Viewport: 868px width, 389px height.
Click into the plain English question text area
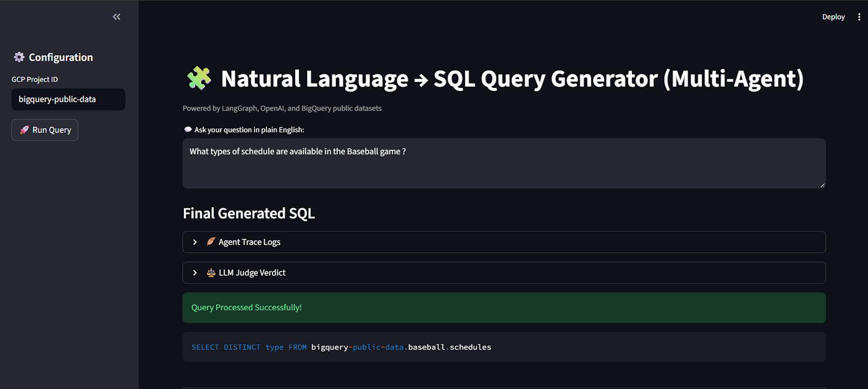503,163
